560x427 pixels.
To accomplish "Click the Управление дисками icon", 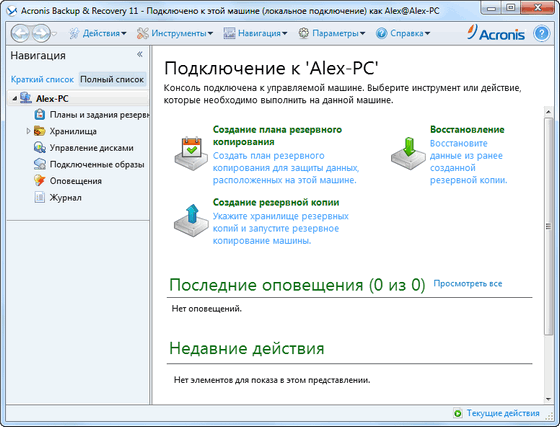I will [x=39, y=147].
